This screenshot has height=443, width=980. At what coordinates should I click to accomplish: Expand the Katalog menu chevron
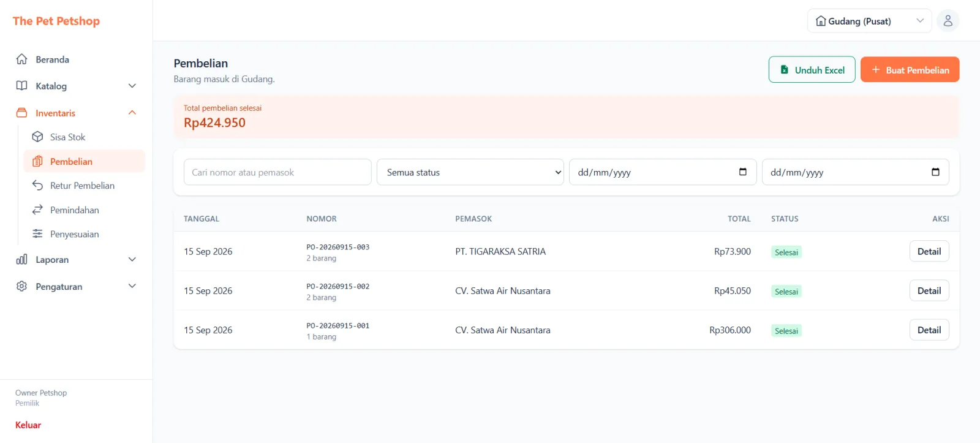[132, 86]
